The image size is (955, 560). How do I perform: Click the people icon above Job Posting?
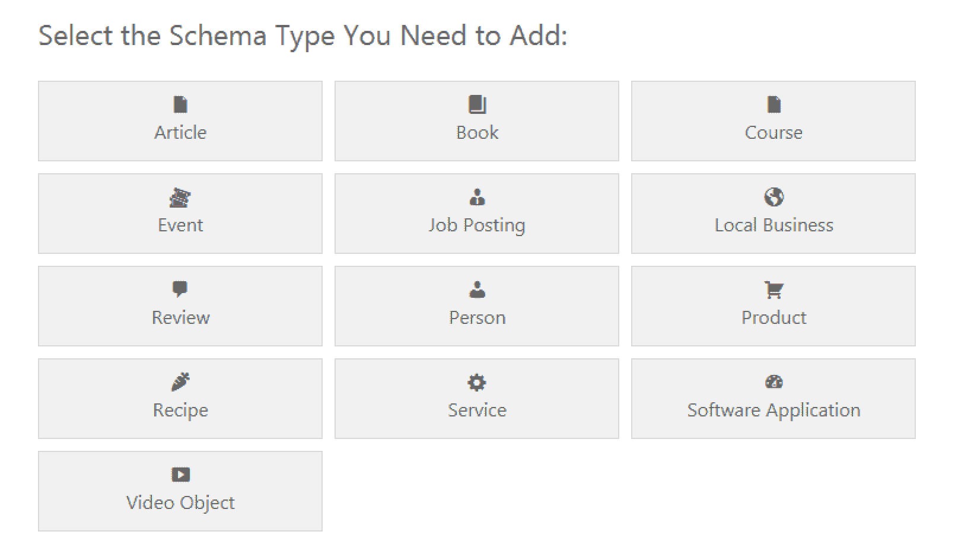477,197
